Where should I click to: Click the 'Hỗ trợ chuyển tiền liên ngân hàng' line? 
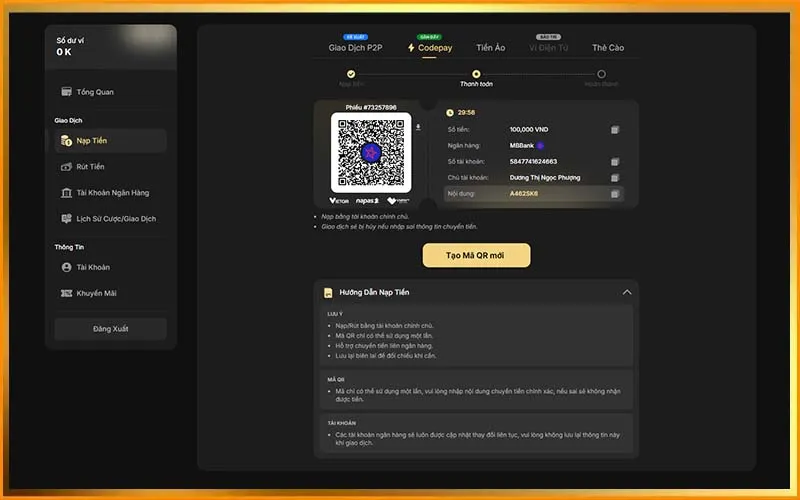click(384, 346)
